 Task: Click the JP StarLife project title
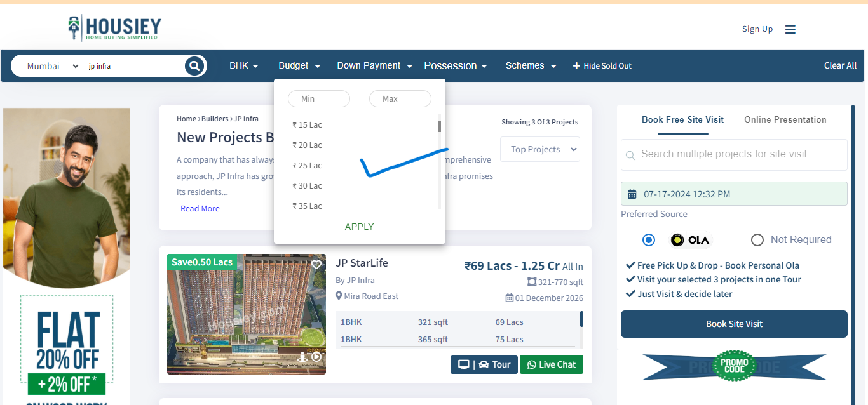tap(362, 263)
